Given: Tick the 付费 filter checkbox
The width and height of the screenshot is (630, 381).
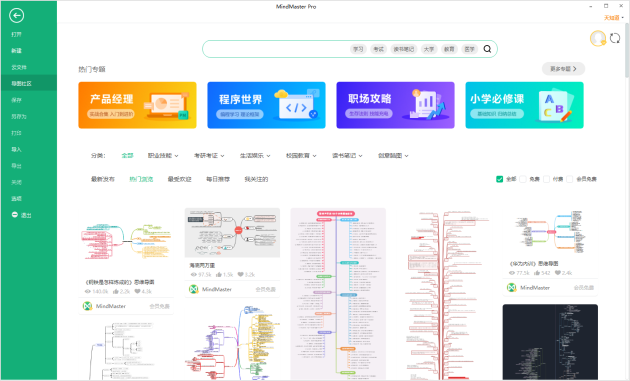Looking at the screenshot, I should click(546, 179).
